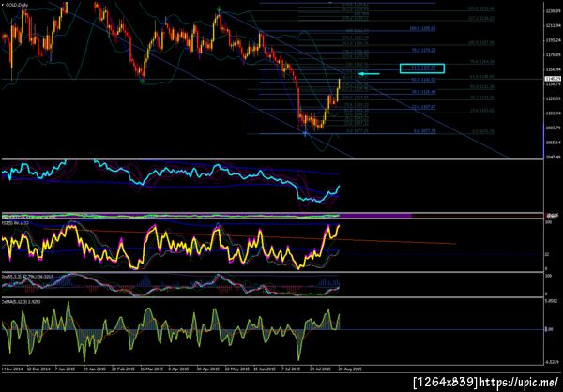Click the -6.5269 OsMA scale value

point(553,362)
